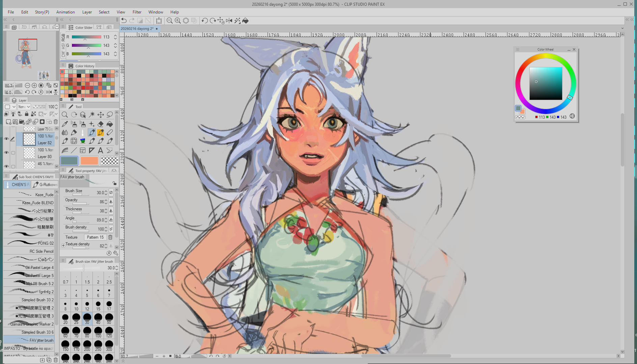Open the layer blending mode dropdown
Viewport: 637px width, 364px height.
pyautogui.click(x=24, y=107)
